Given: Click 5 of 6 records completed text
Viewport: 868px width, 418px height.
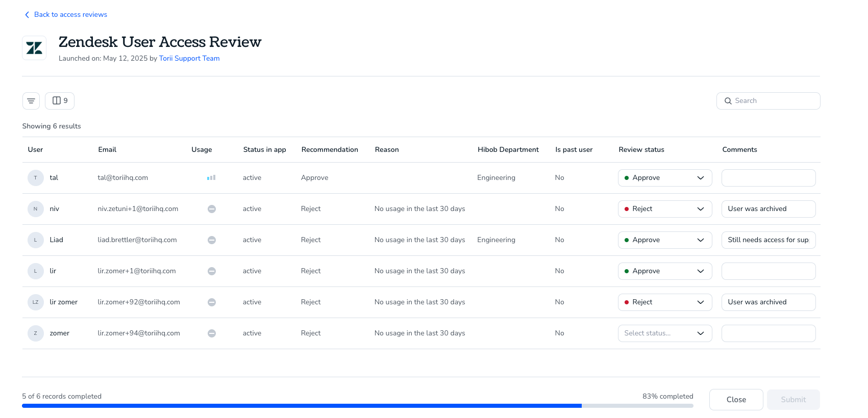Looking at the screenshot, I should (x=62, y=397).
